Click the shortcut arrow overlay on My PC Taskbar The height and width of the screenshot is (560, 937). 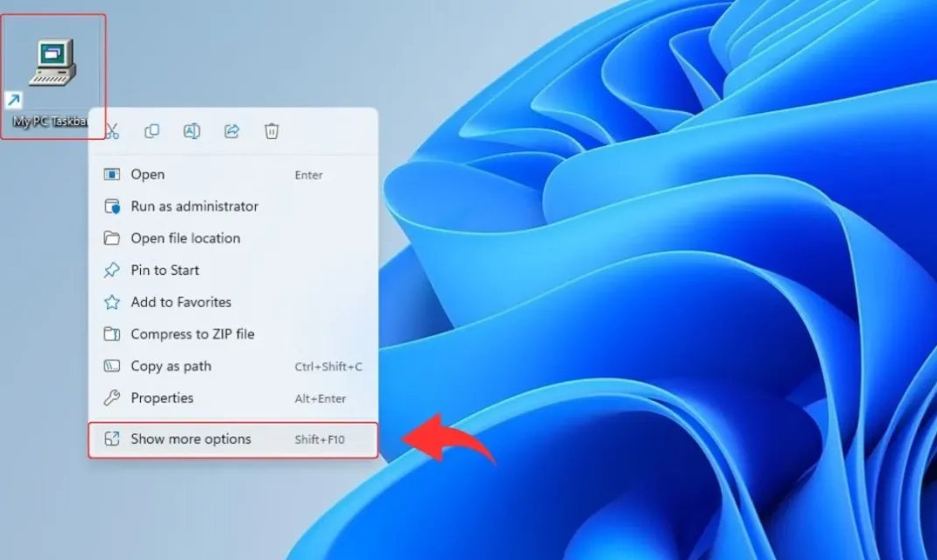[13, 99]
